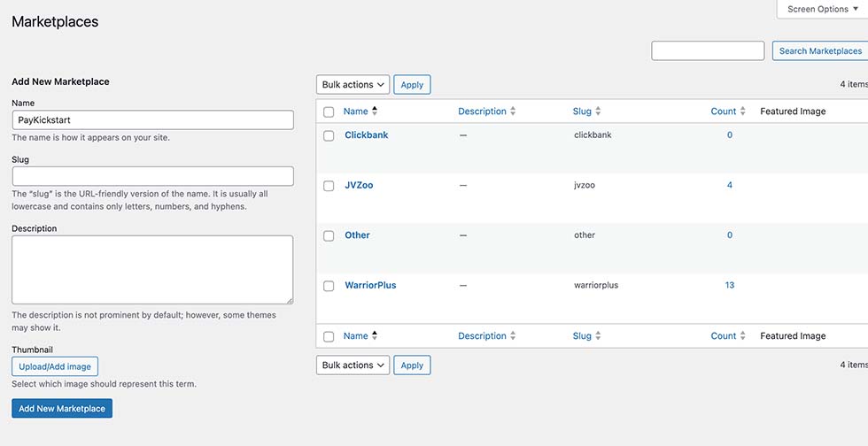This screenshot has width=868, height=446.
Task: Open the top Bulk actions dropdown
Action: [x=353, y=85]
